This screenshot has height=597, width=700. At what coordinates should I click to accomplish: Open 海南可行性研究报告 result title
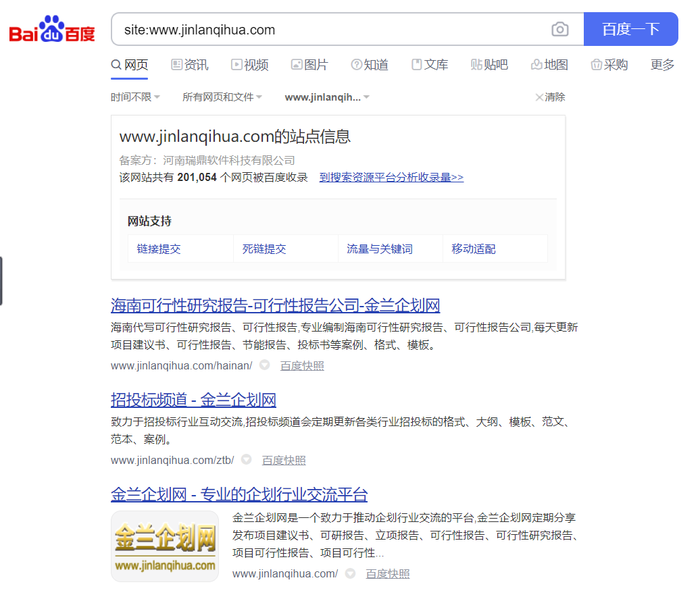coord(275,306)
